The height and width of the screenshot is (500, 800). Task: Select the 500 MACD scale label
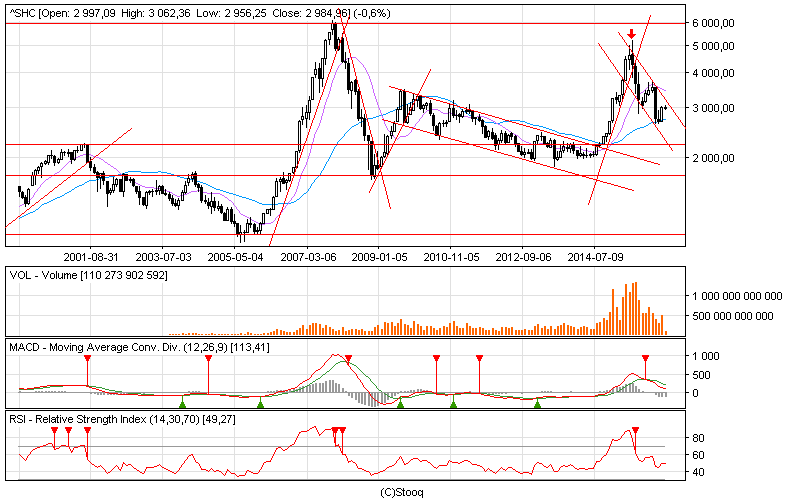(x=702, y=375)
